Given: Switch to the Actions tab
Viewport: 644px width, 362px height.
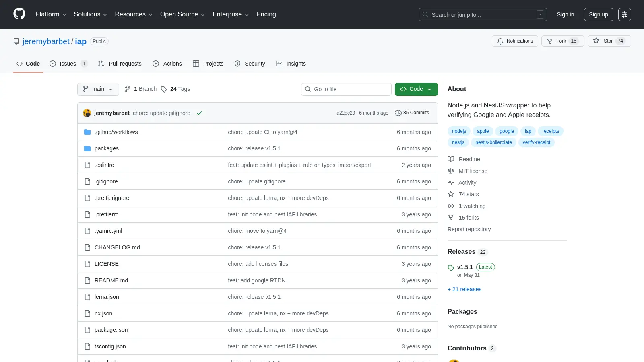Looking at the screenshot, I should click(167, 64).
